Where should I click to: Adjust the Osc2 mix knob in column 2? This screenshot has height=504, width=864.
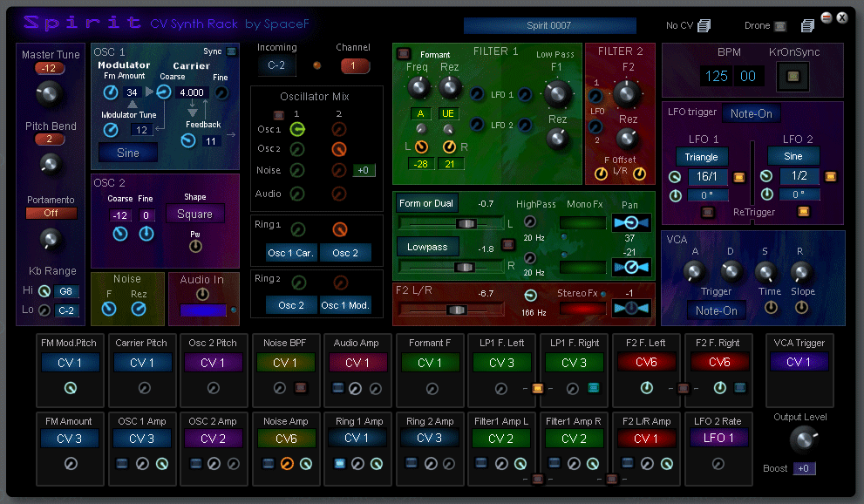click(x=339, y=149)
